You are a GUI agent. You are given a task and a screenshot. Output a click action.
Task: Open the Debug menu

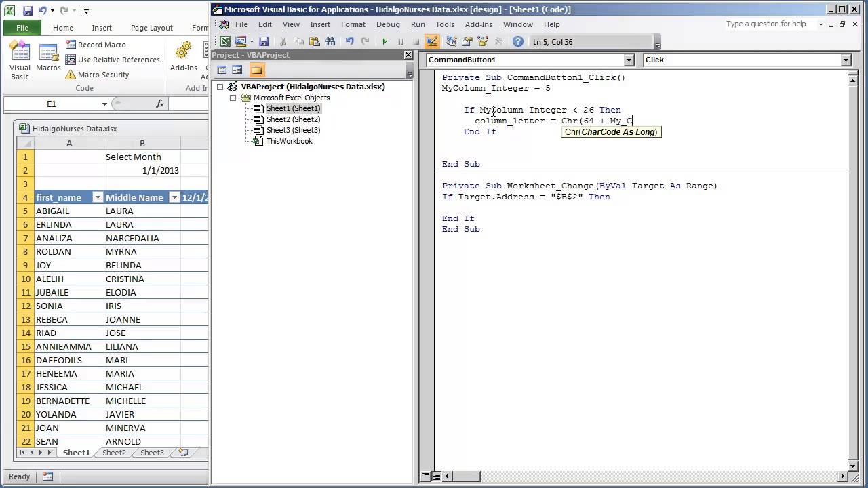(x=388, y=24)
